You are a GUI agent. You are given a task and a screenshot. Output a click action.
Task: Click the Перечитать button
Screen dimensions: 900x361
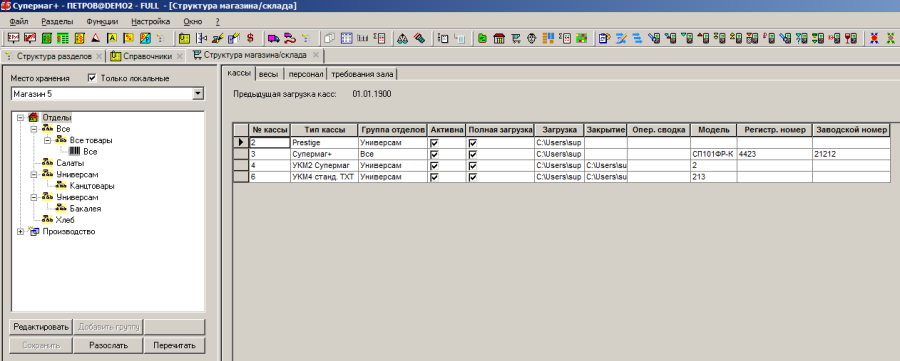(x=174, y=346)
